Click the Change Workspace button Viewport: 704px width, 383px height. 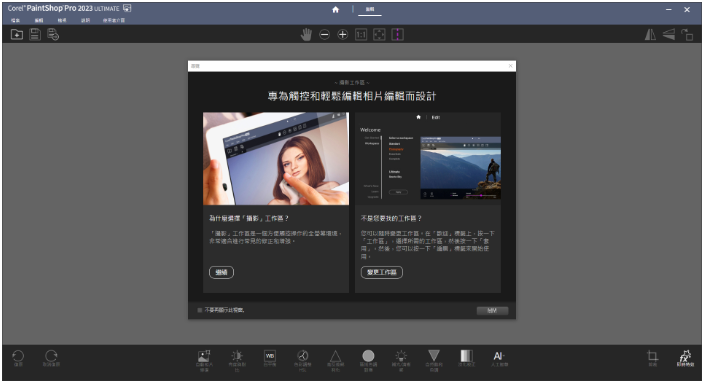[x=382, y=272]
